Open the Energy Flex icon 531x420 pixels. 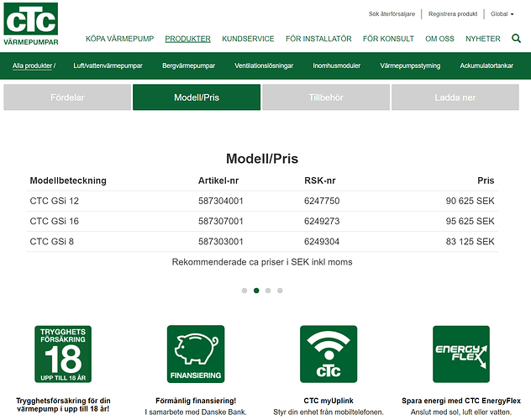461,354
